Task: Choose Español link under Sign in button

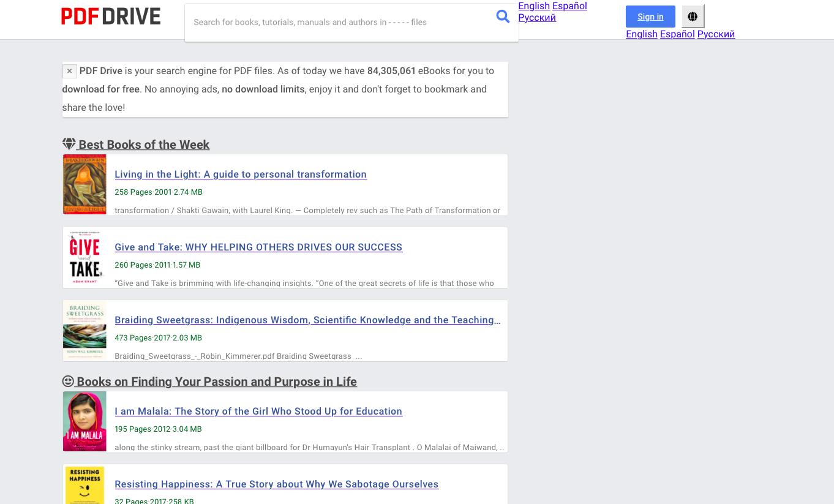Action: 677,34
